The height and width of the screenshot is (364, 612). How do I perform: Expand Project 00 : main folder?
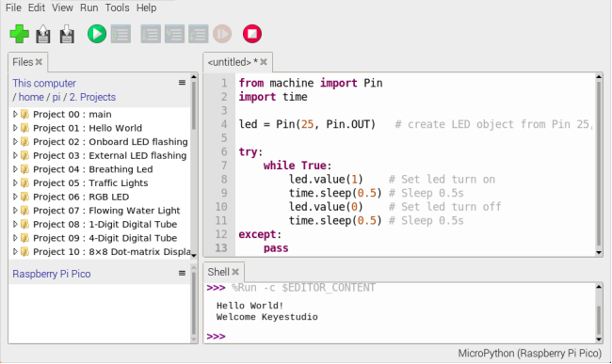(x=15, y=114)
